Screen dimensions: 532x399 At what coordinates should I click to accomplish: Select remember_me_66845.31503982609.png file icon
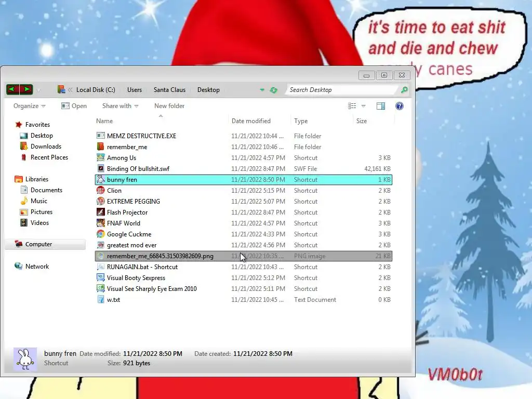point(100,256)
